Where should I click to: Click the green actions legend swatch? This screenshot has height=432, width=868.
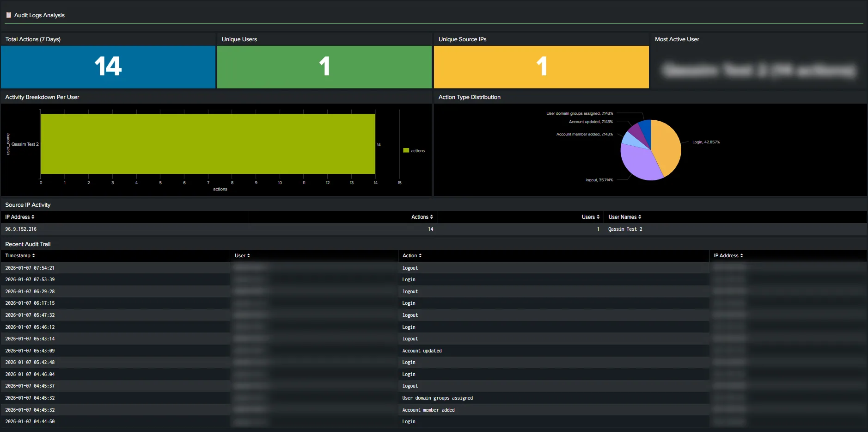(406, 150)
